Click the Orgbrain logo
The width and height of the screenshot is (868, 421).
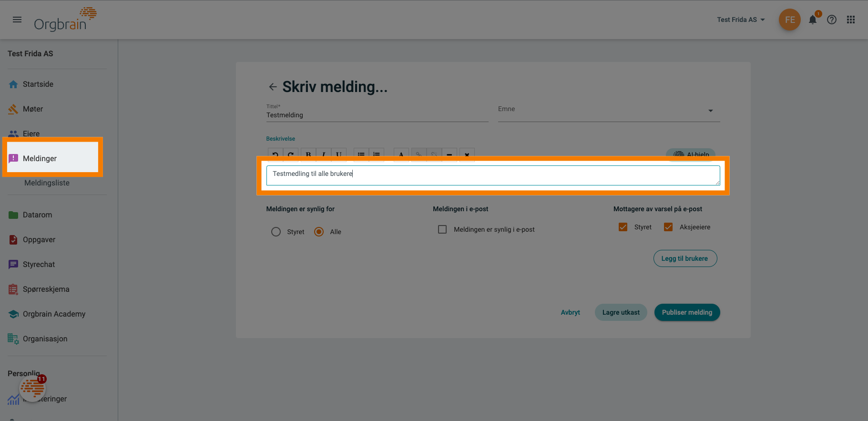coord(65,20)
